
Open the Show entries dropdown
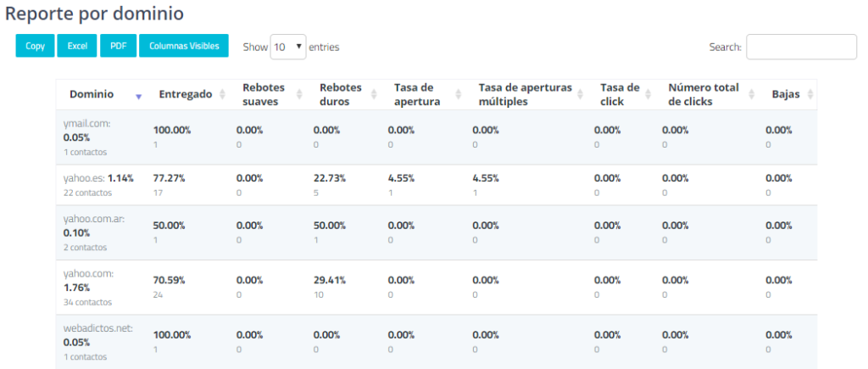point(287,48)
